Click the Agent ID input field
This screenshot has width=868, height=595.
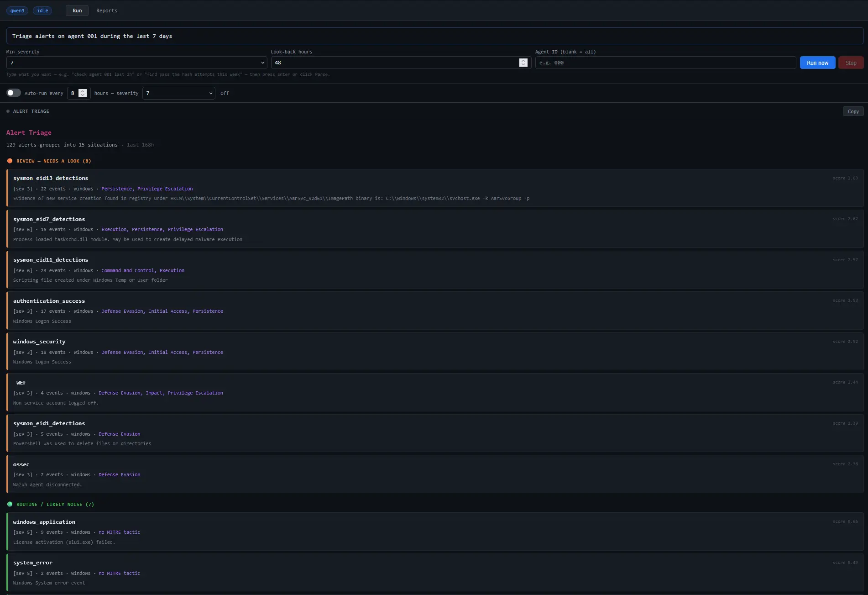[665, 63]
